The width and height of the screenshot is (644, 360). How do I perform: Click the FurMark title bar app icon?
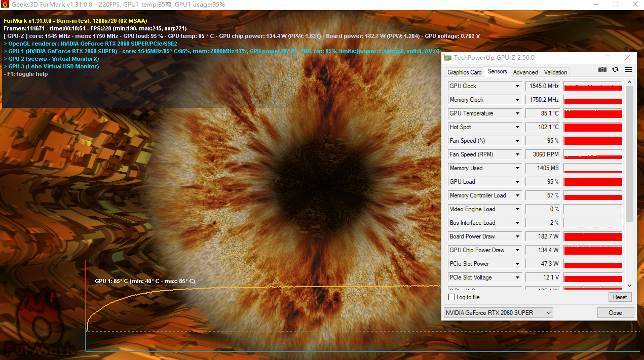tap(6, 5)
